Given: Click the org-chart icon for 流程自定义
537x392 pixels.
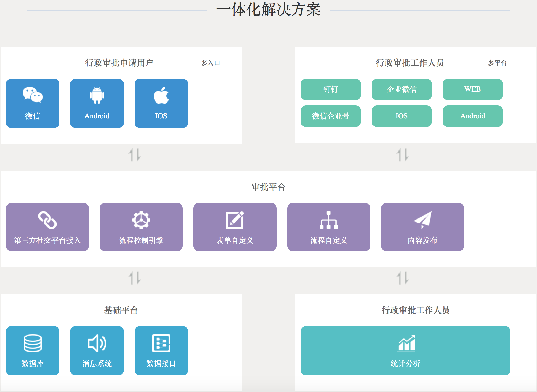Looking at the screenshot, I should 329,220.
